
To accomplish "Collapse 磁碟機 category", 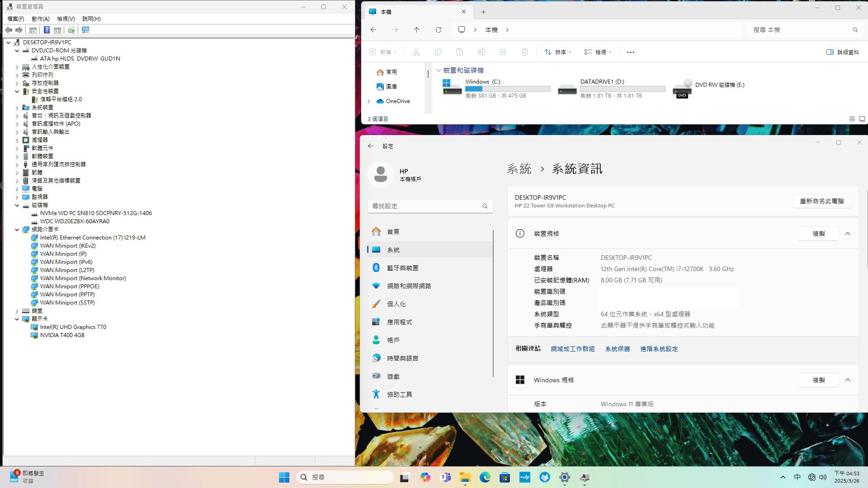I will click(17, 205).
